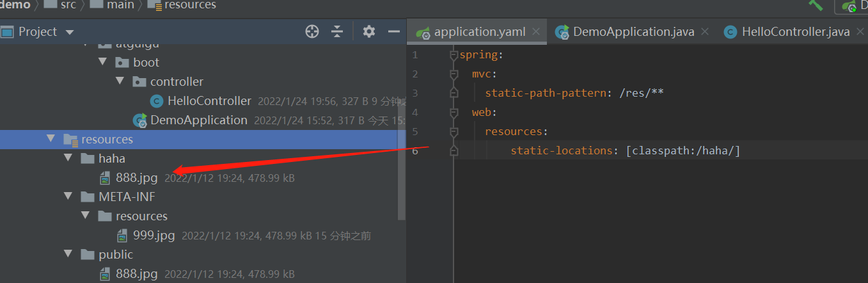Click the [classpath:/haha/] value
Viewport: 868px width, 283px height.
[x=683, y=150]
